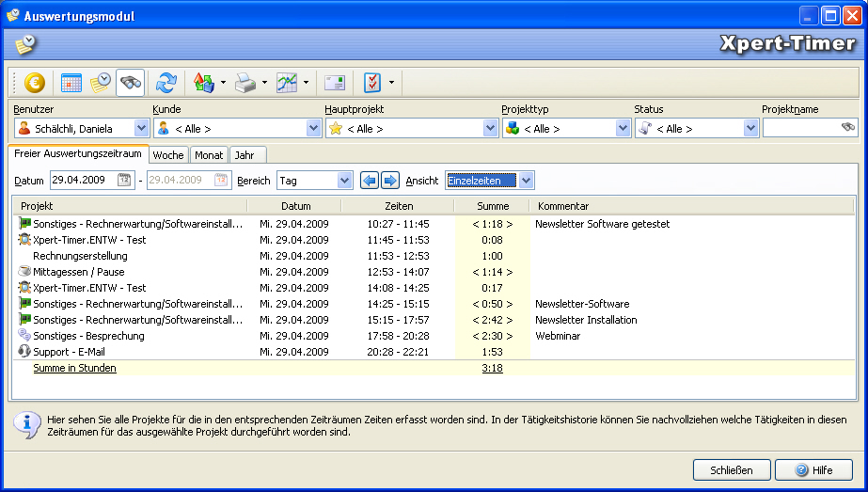Viewport: 868px width, 492px height.
Task: Select the Rechnungserstellung row
Action: coord(434,256)
